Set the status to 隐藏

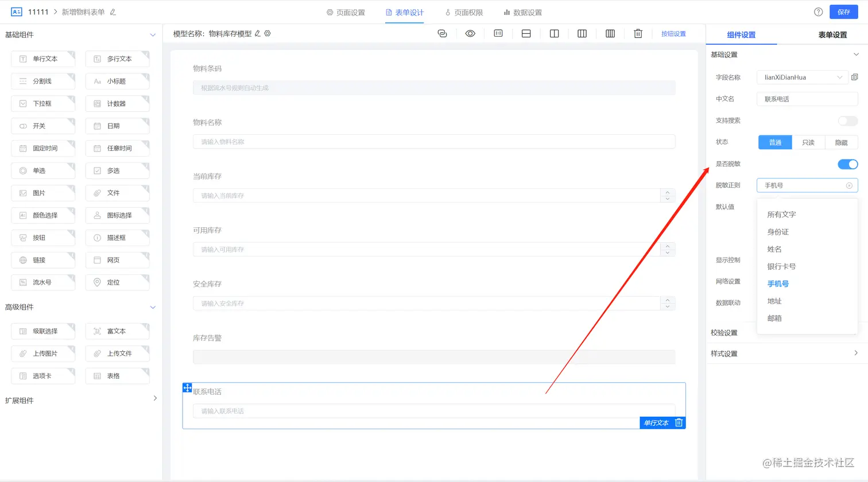841,142
